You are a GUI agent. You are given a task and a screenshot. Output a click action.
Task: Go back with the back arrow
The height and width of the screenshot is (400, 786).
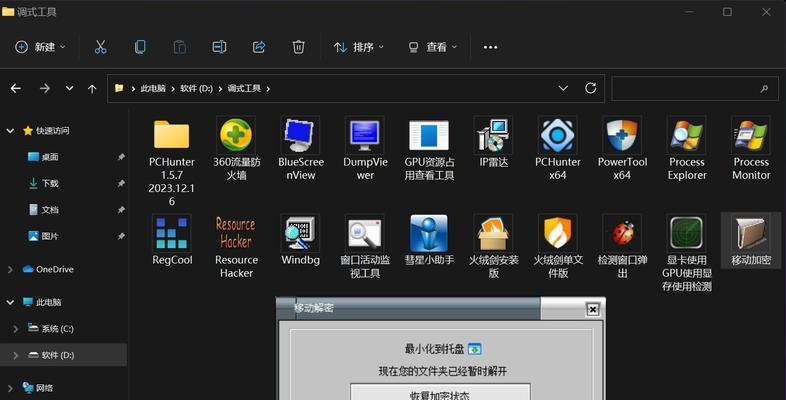(x=16, y=89)
